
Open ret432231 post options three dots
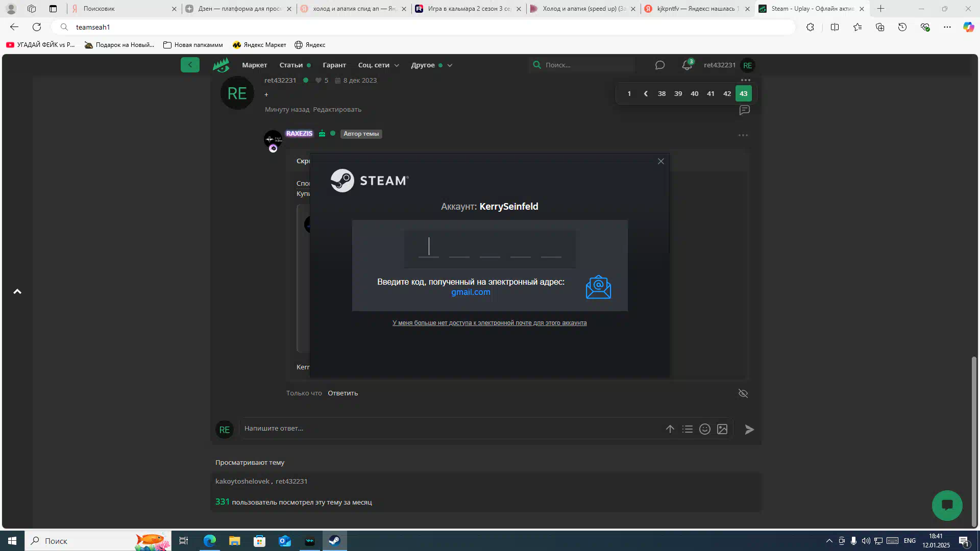(746, 80)
